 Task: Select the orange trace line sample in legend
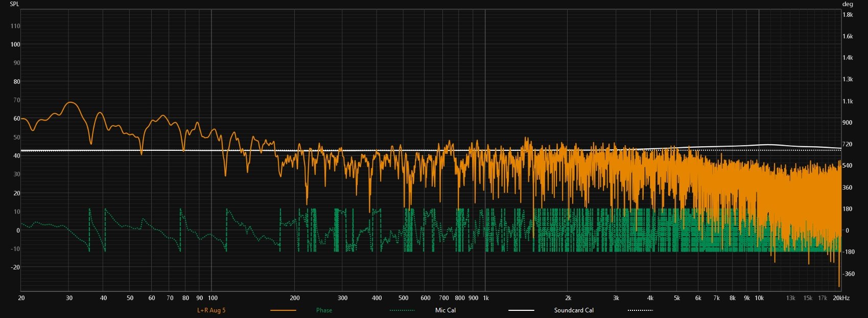(283, 310)
